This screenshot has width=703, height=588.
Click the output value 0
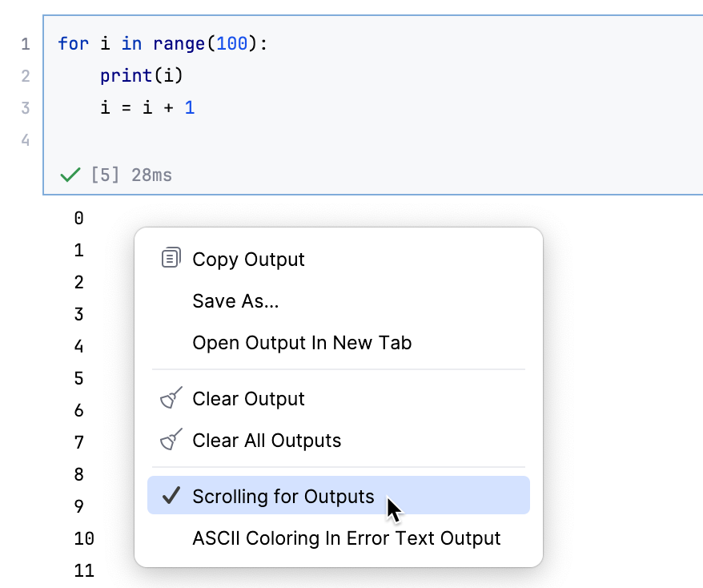pos(78,218)
